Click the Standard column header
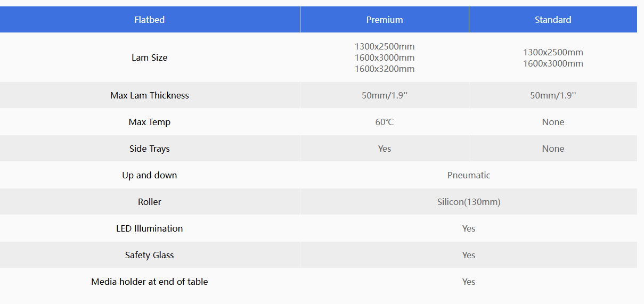 coord(552,20)
